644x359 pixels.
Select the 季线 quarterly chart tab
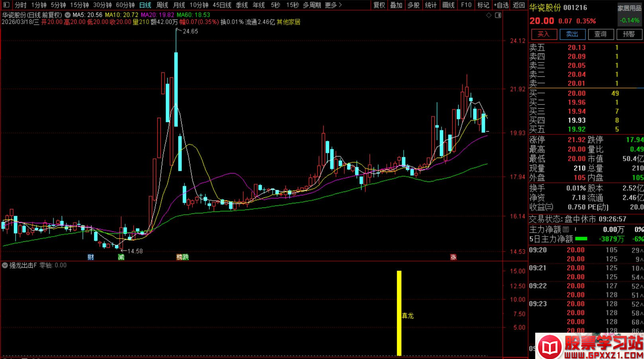coord(242,5)
